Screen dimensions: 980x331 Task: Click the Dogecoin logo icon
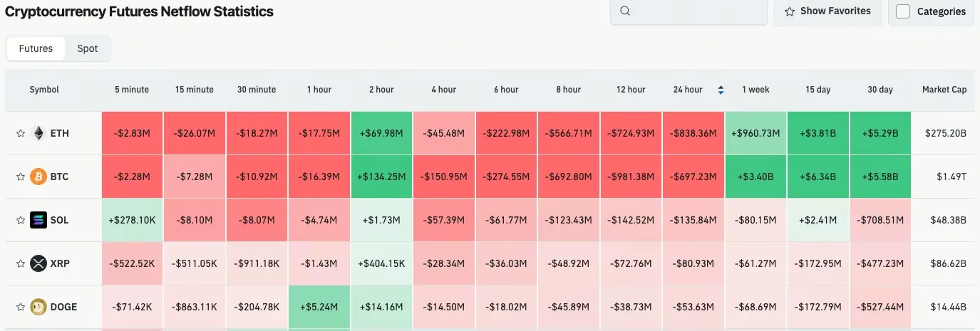(38, 307)
